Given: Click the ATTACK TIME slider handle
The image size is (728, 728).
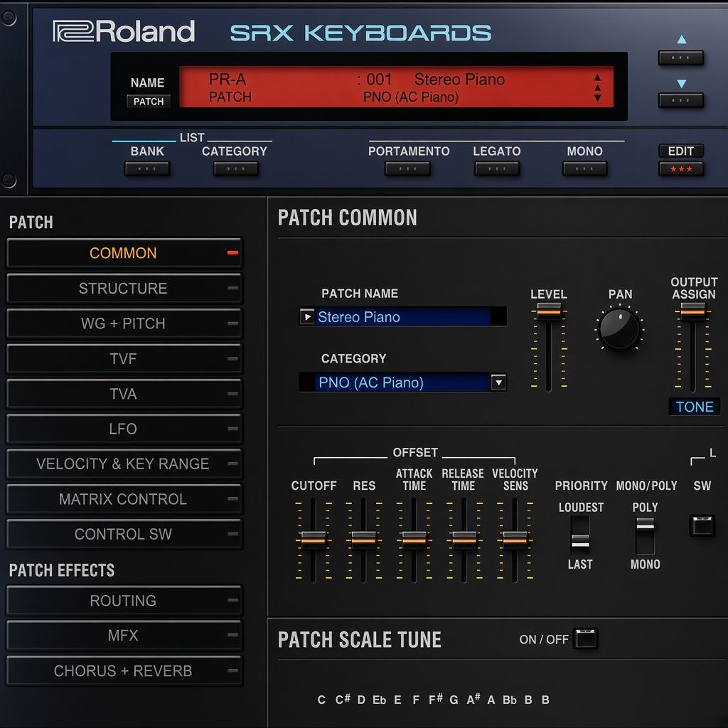Looking at the screenshot, I should (x=414, y=540).
